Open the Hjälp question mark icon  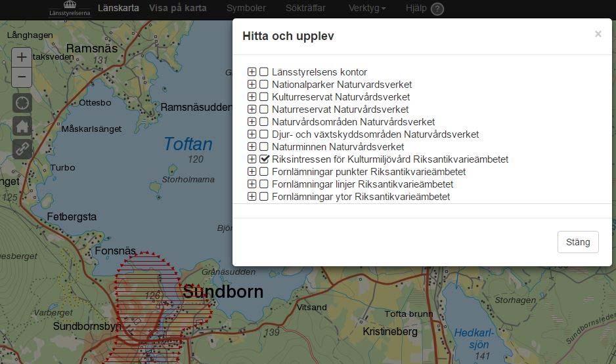point(437,9)
